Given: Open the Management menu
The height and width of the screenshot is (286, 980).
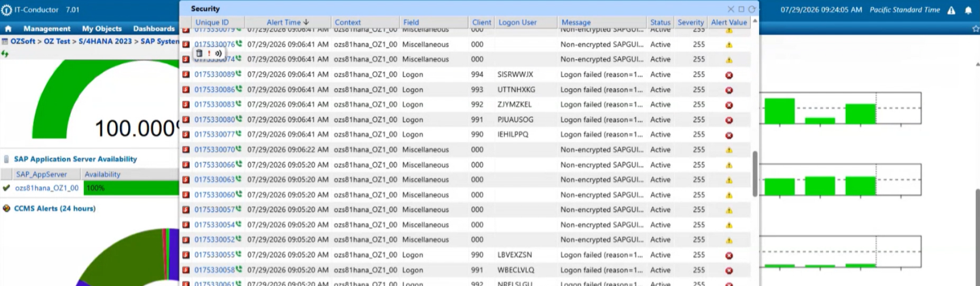Looking at the screenshot, I should click(x=47, y=28).
